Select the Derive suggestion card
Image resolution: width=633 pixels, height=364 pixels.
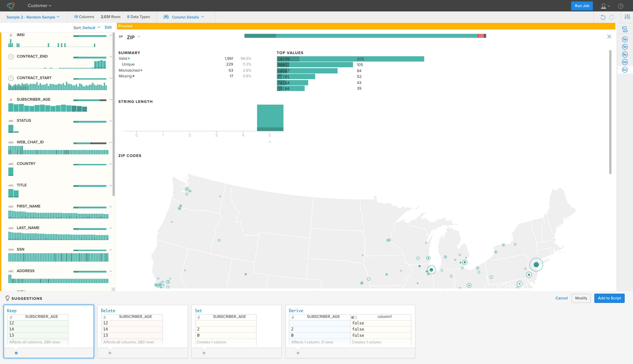pyautogui.click(x=350, y=331)
